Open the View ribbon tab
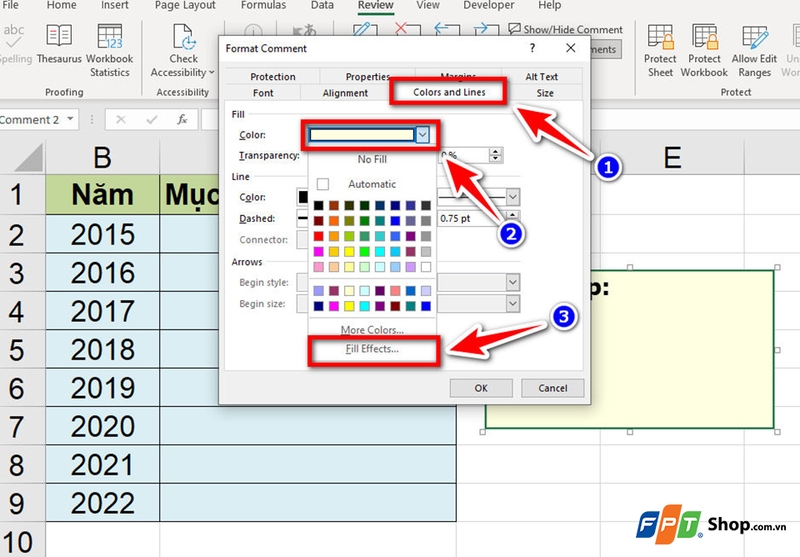The image size is (800, 557). click(x=428, y=5)
